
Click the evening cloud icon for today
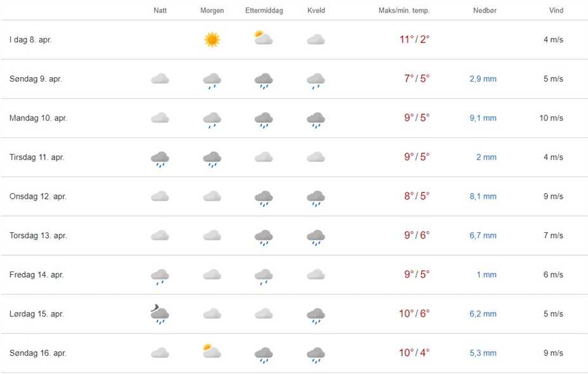tap(316, 40)
